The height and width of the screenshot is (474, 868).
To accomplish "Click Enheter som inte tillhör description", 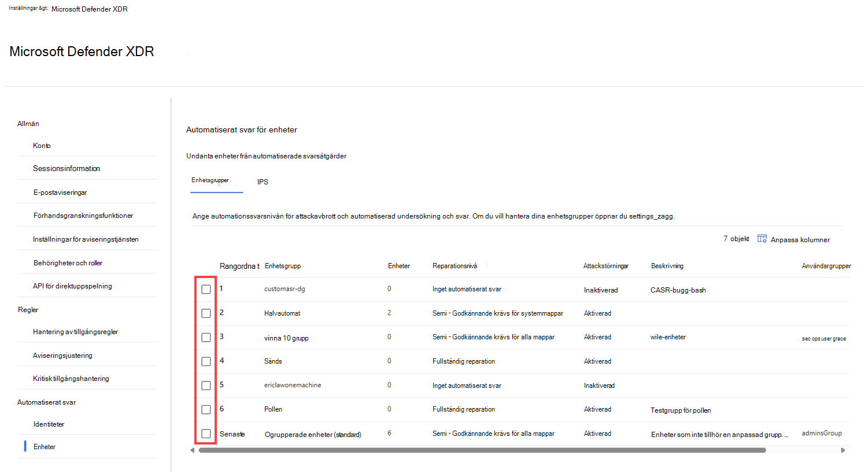I will pos(719,435).
